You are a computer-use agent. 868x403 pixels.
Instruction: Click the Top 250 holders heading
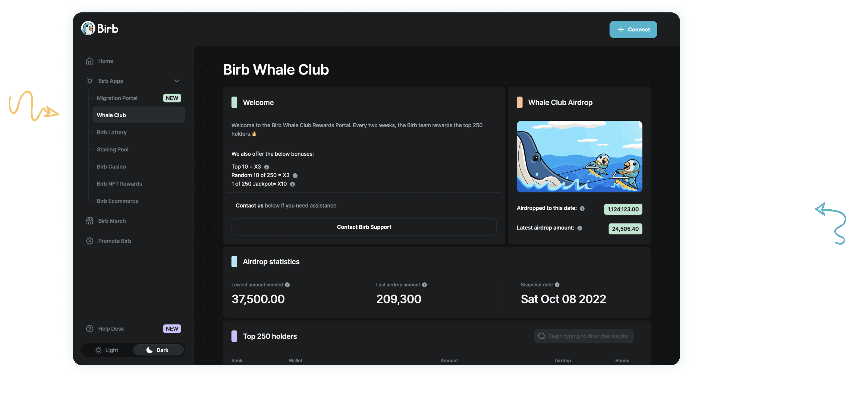coord(270,337)
